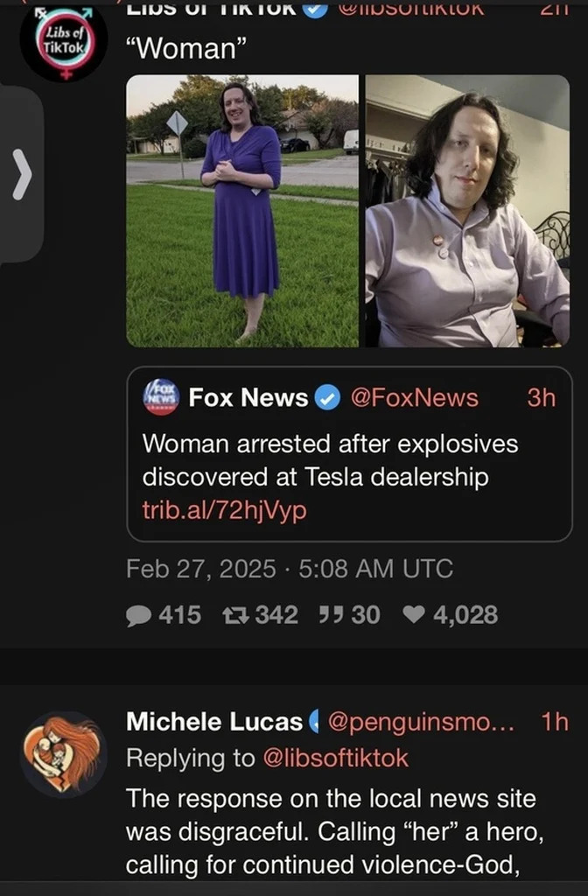Tap the Michele Lucas display name
Viewport: 588px width, 896px height.
[214, 722]
